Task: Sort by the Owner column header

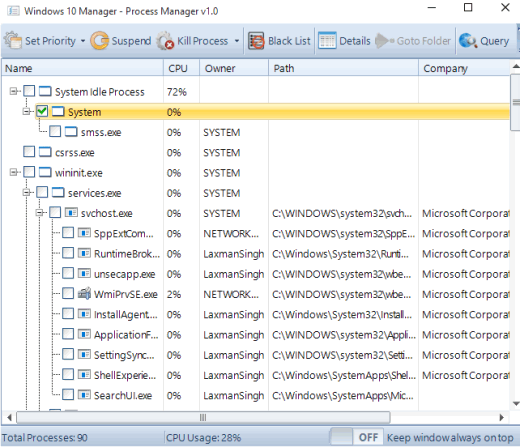Action: tap(234, 68)
